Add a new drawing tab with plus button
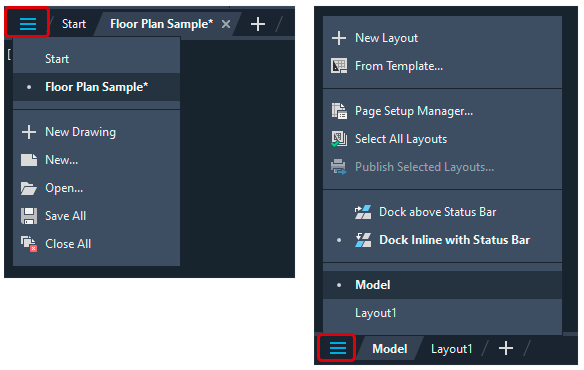Screen dimensions: 584x370 coord(258,24)
